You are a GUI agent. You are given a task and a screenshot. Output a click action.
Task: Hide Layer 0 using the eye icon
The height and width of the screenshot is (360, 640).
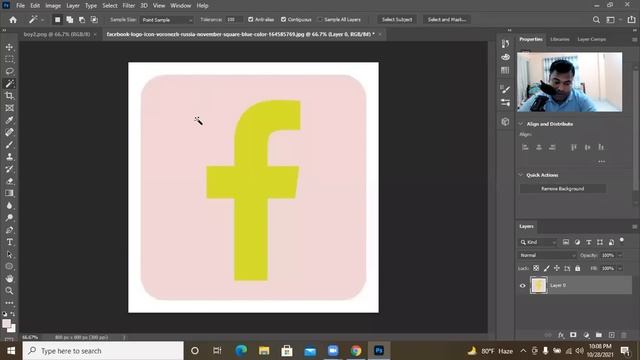(522, 286)
